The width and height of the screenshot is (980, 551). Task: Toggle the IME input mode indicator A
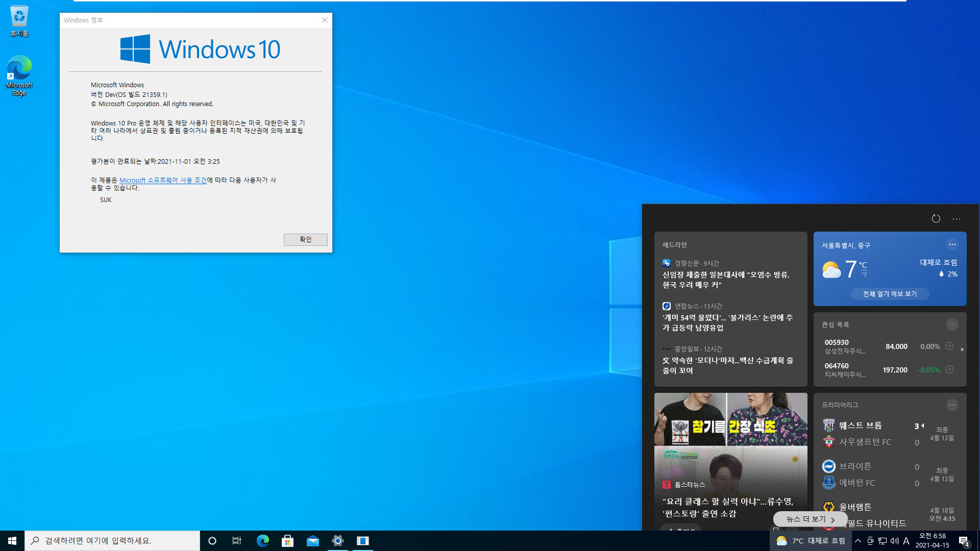point(906,541)
